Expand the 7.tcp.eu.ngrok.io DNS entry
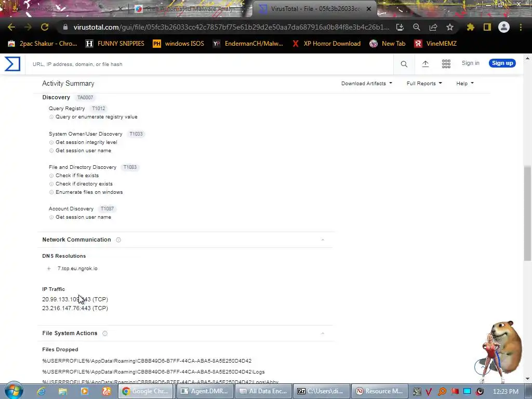 pos(49,269)
